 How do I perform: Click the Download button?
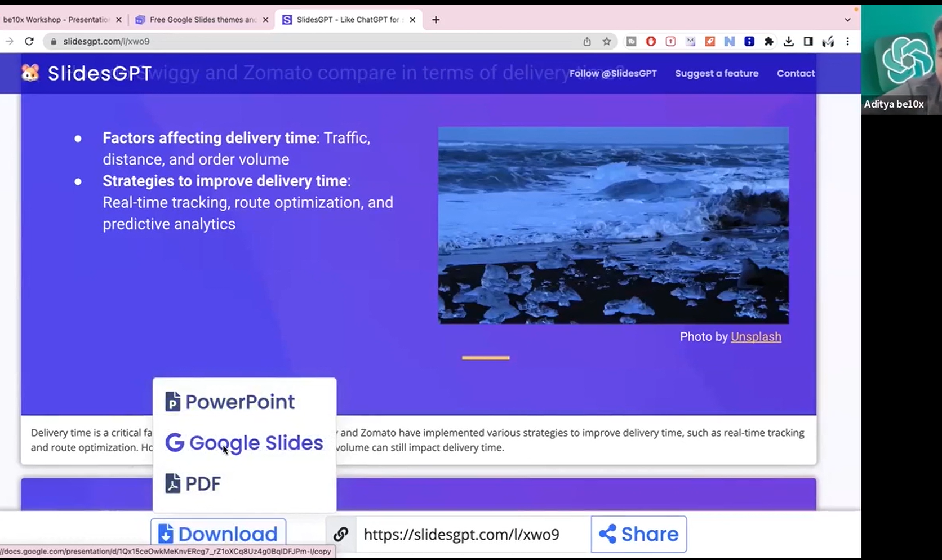click(218, 534)
